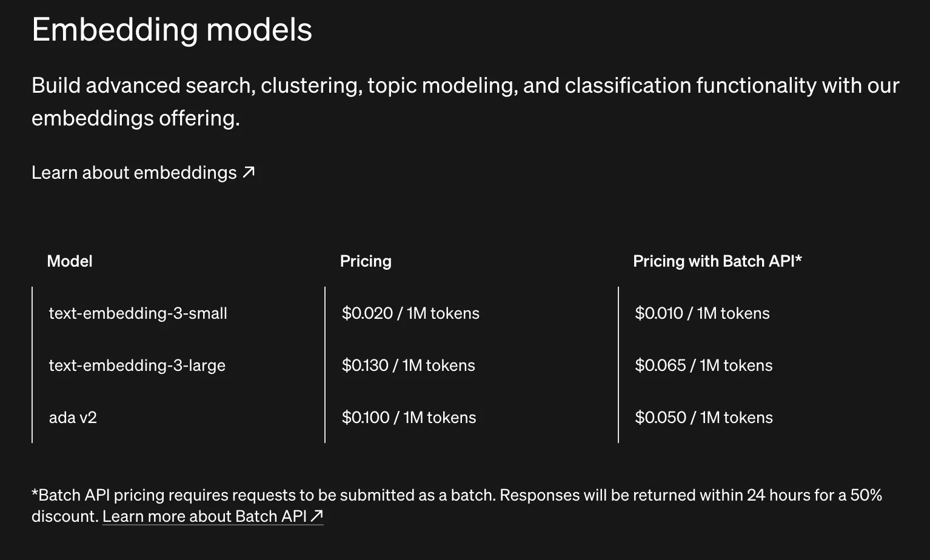The width and height of the screenshot is (930, 560).
Task: Click the arrow icon beside Learn about embeddings
Action: pos(249,173)
